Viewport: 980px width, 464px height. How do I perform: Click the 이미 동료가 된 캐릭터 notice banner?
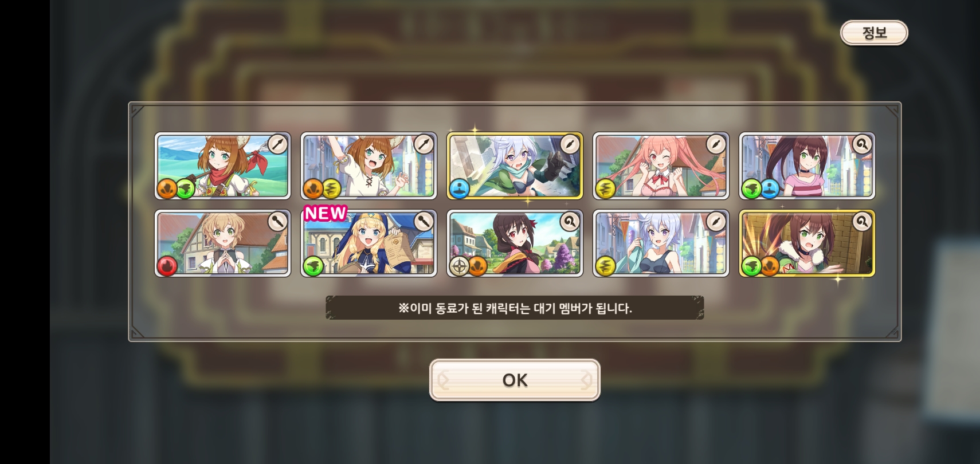(515, 308)
